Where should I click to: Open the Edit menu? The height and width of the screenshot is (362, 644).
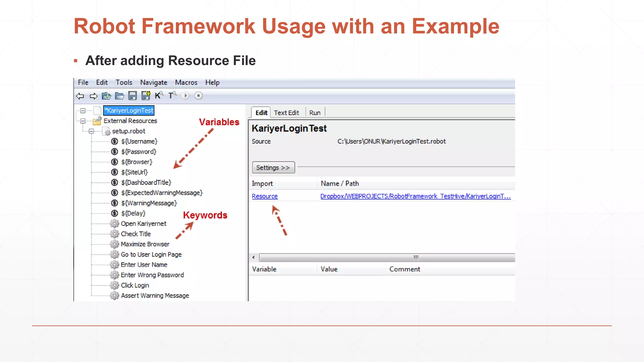pyautogui.click(x=102, y=82)
